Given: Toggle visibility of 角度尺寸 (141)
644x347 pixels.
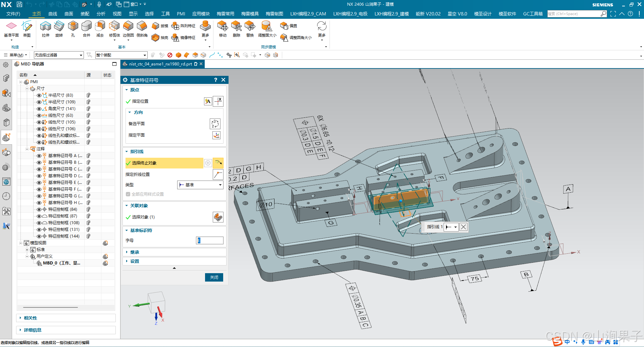Looking at the screenshot, I should [39, 109].
